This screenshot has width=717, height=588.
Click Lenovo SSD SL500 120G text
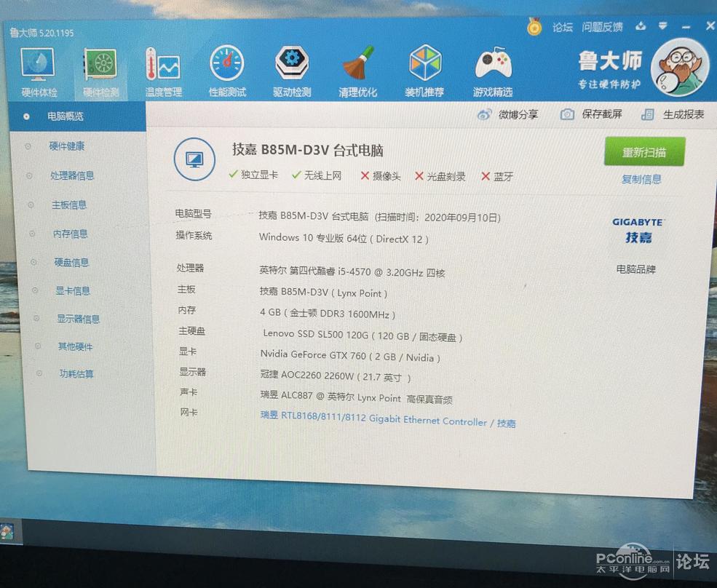363,335
